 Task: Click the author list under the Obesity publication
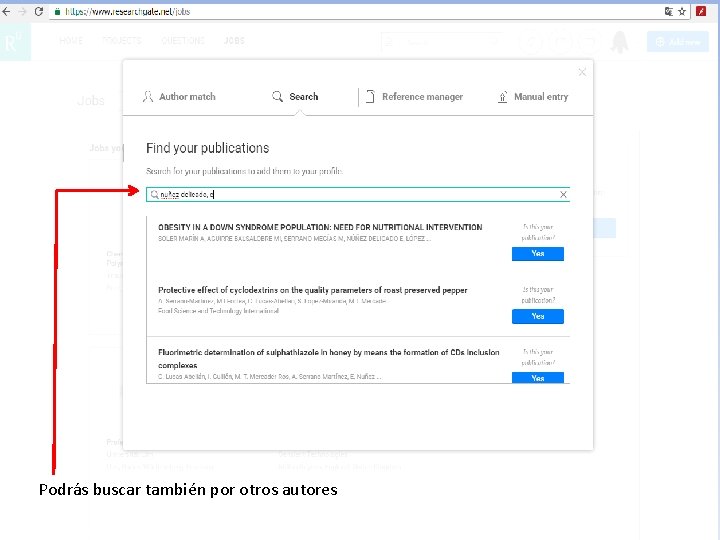[294, 239]
